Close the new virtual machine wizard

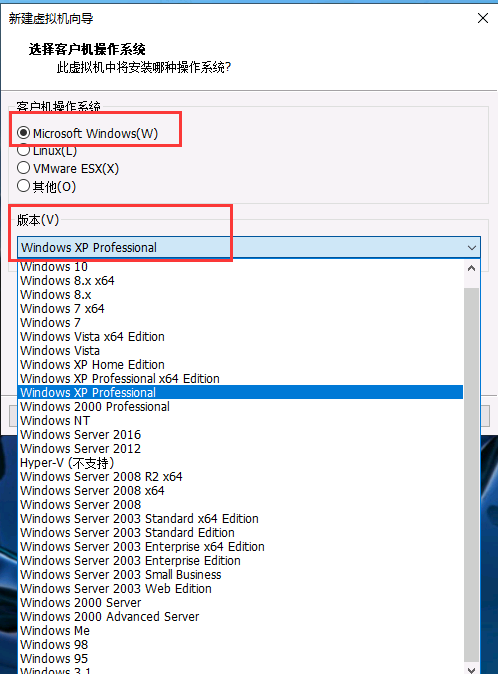pos(483,18)
